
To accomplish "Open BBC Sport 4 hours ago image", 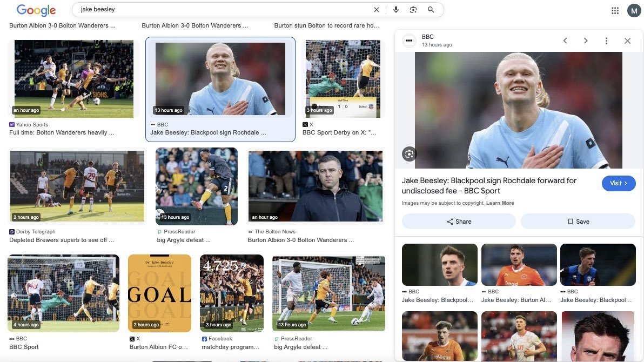I will coord(64,293).
